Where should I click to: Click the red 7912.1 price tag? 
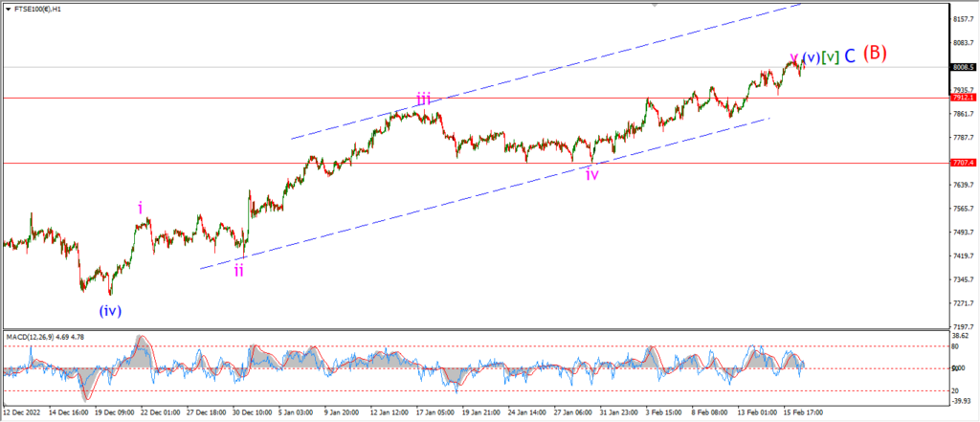963,98
